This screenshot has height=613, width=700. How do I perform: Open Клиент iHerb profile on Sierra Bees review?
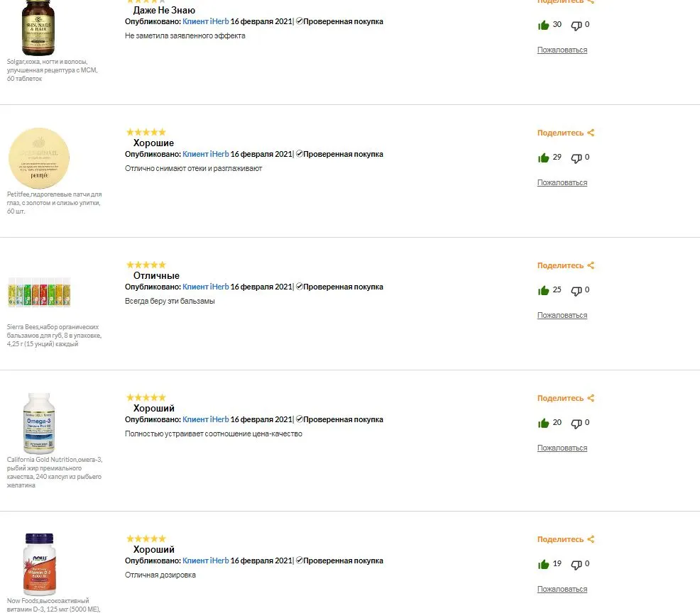[205, 287]
